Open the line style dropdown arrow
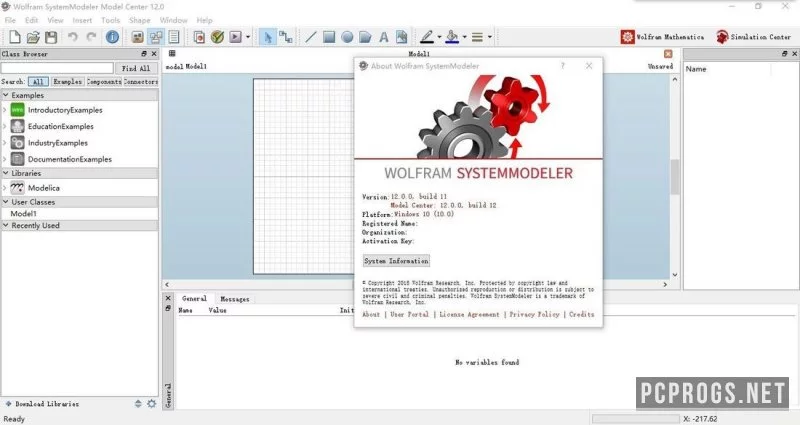Screen dimensions: 800x425 (490, 37)
